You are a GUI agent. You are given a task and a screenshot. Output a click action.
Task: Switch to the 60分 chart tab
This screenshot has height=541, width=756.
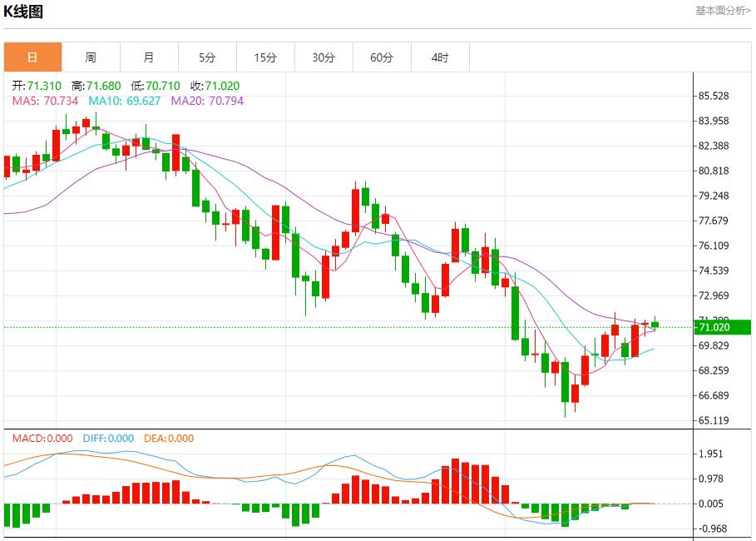(x=382, y=57)
